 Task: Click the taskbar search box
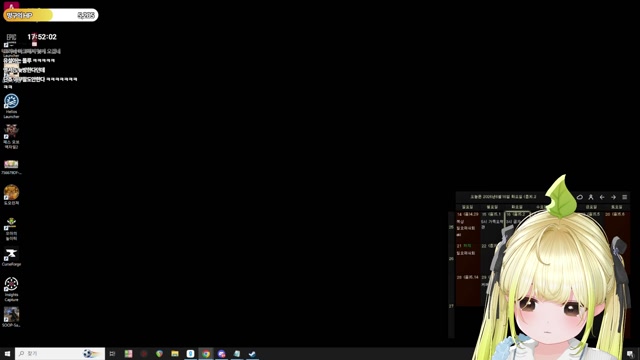[x=60, y=354]
